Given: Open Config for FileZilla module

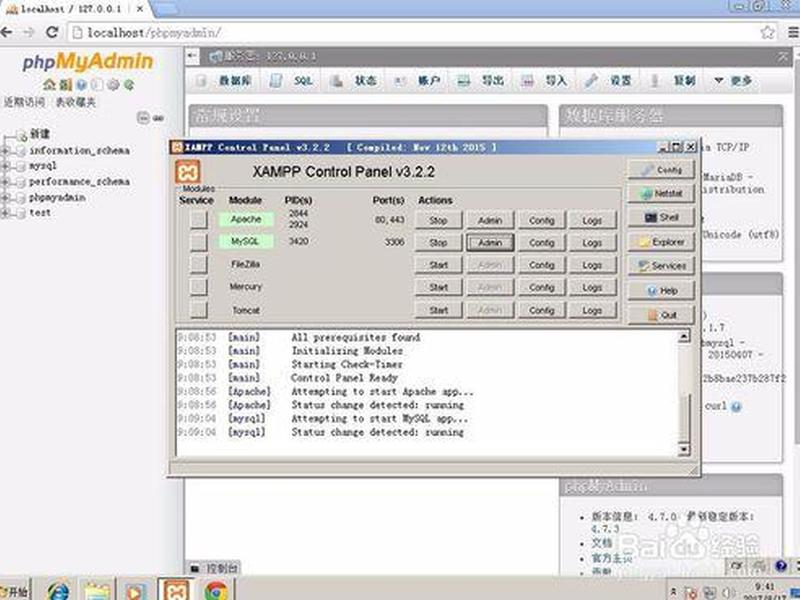Looking at the screenshot, I should pos(541,265).
